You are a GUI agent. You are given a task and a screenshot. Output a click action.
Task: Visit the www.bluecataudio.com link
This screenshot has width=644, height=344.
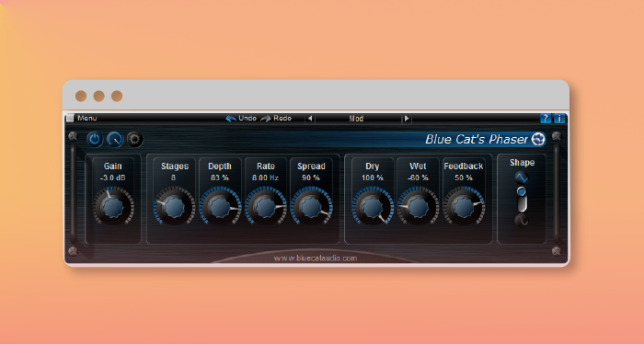[x=316, y=258]
